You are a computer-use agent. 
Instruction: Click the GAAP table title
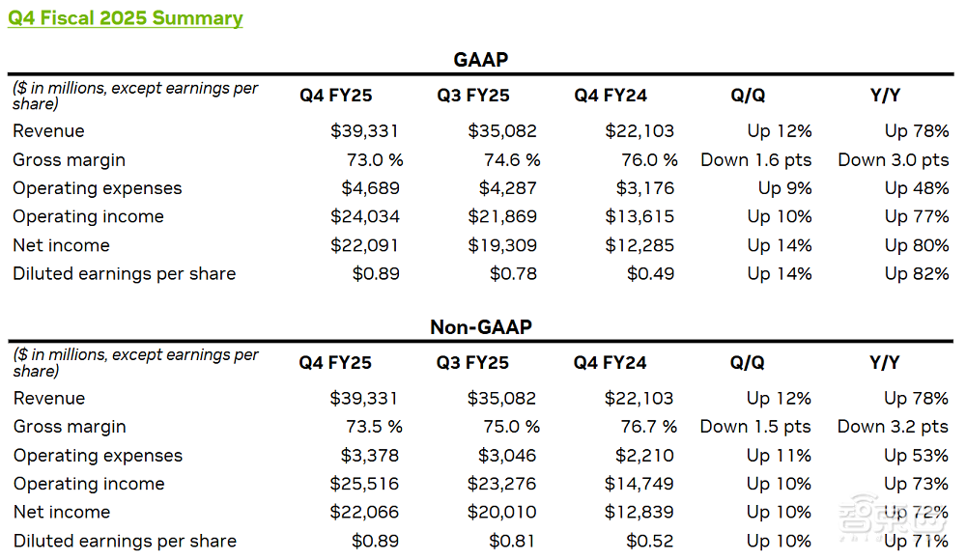pos(480,60)
